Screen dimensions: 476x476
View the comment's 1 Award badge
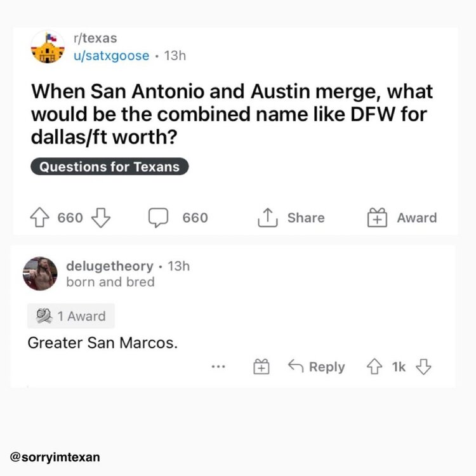click(x=71, y=315)
